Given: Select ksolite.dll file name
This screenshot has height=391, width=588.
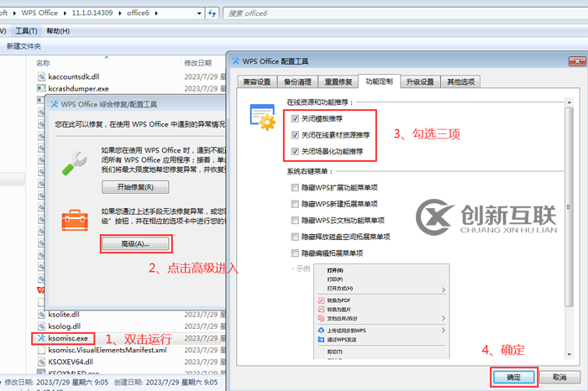Looking at the screenshot, I should (64, 314).
